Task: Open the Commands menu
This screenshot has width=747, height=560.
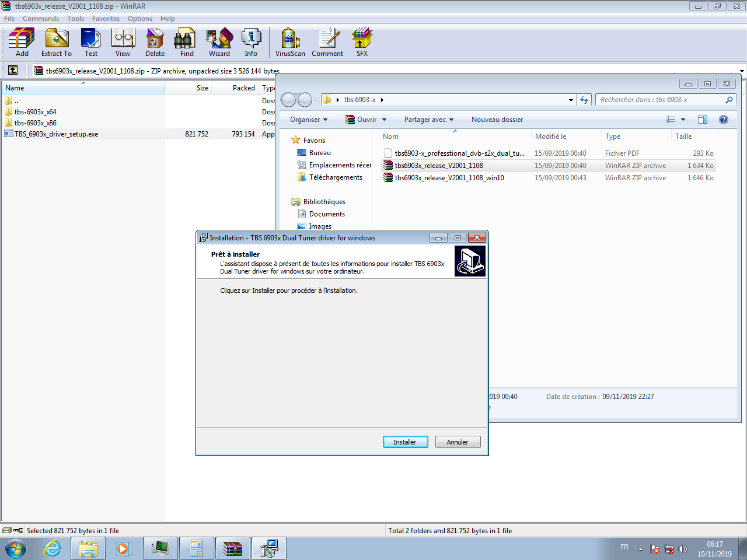Action: pos(41,19)
